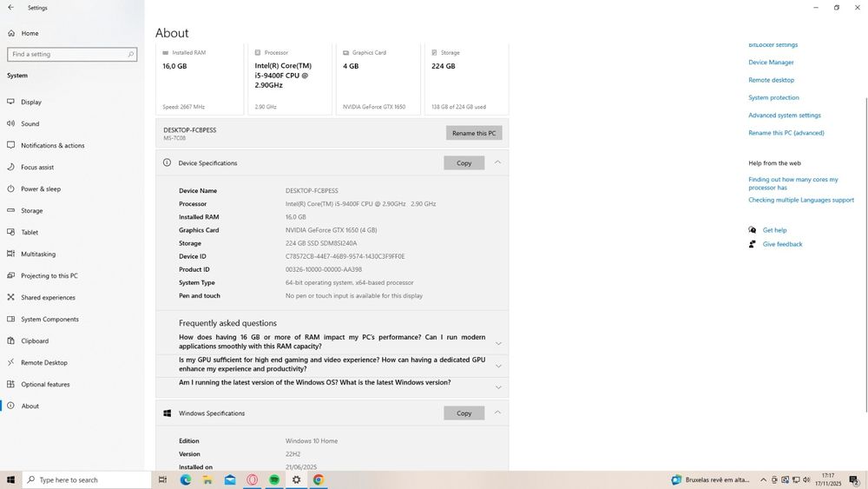Click the System Components icon
Image resolution: width=868 pixels, height=489 pixels.
click(10, 319)
